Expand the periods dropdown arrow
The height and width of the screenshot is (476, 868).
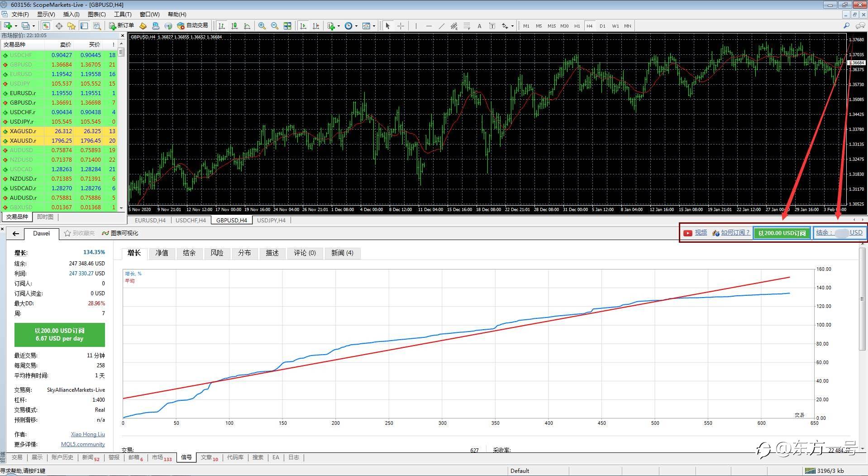point(356,26)
